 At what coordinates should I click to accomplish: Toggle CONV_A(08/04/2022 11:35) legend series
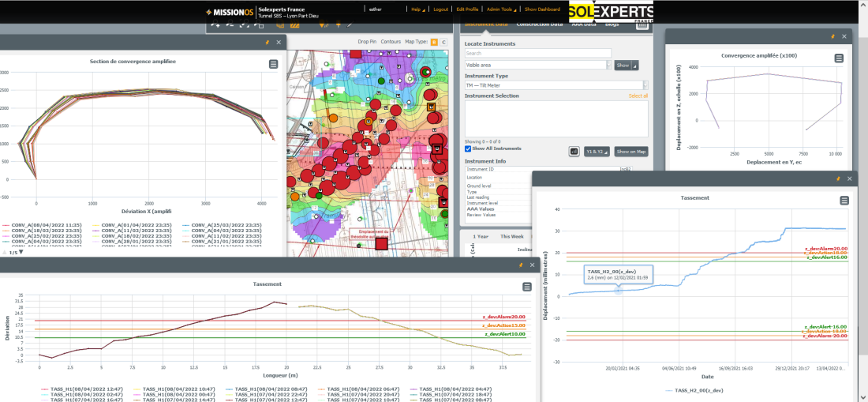tap(42, 225)
